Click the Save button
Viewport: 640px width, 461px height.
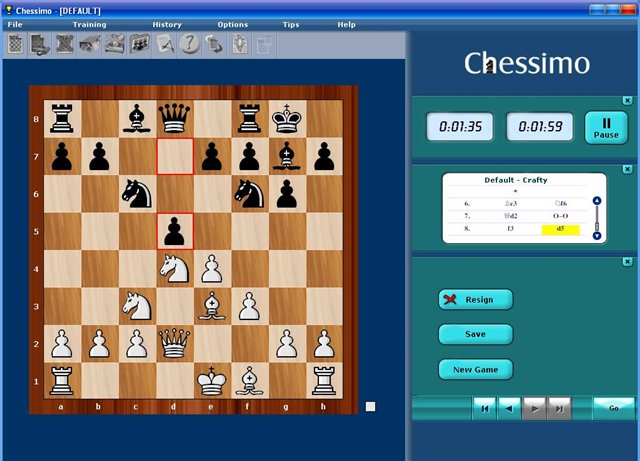(x=476, y=334)
